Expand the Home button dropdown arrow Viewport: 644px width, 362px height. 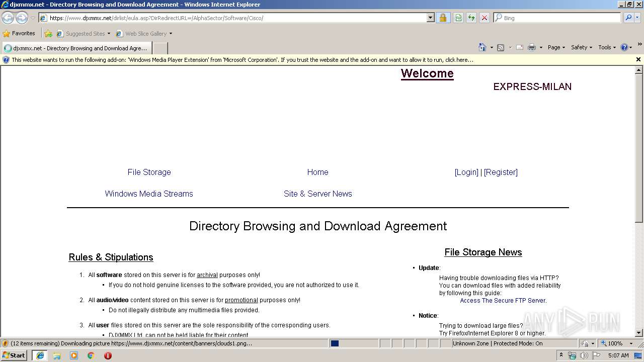coord(491,48)
